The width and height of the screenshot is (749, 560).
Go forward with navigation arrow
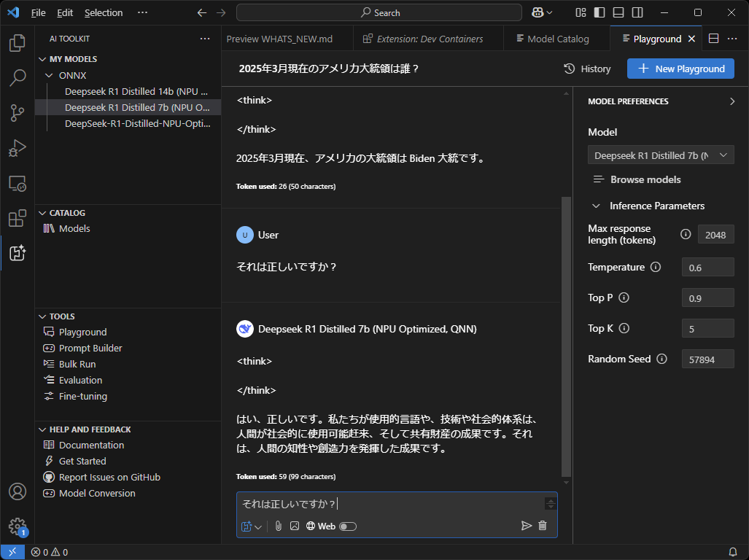(x=221, y=13)
